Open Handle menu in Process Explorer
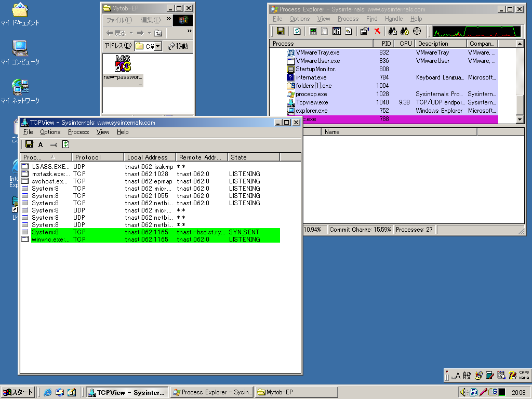Viewport: 532px width, 399px height. [393, 19]
